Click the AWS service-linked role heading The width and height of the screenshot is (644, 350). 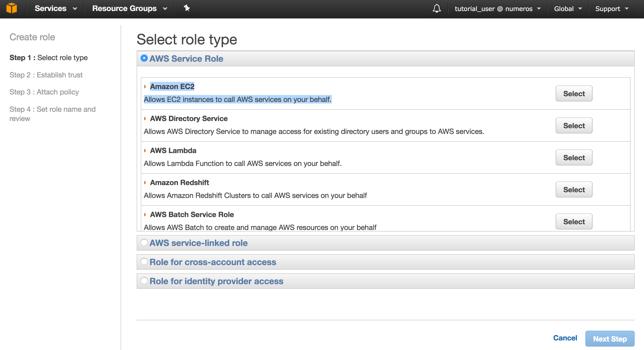click(x=198, y=243)
